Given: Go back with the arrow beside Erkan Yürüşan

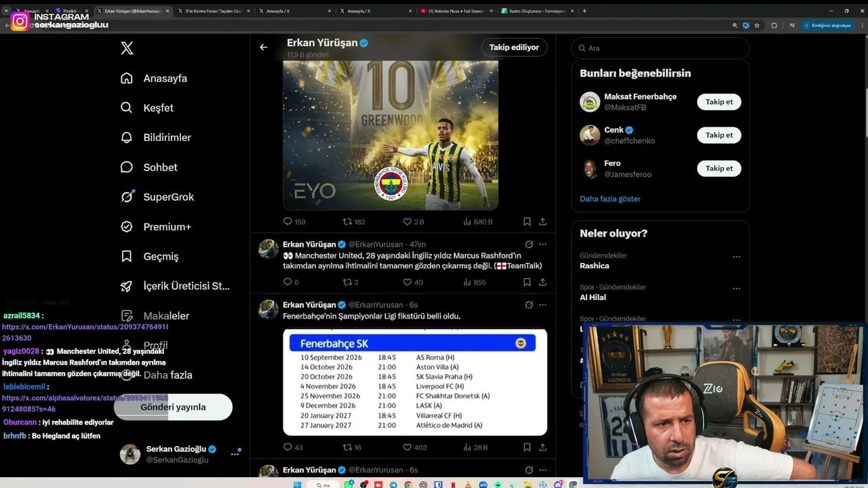Looking at the screenshot, I should tap(264, 47).
